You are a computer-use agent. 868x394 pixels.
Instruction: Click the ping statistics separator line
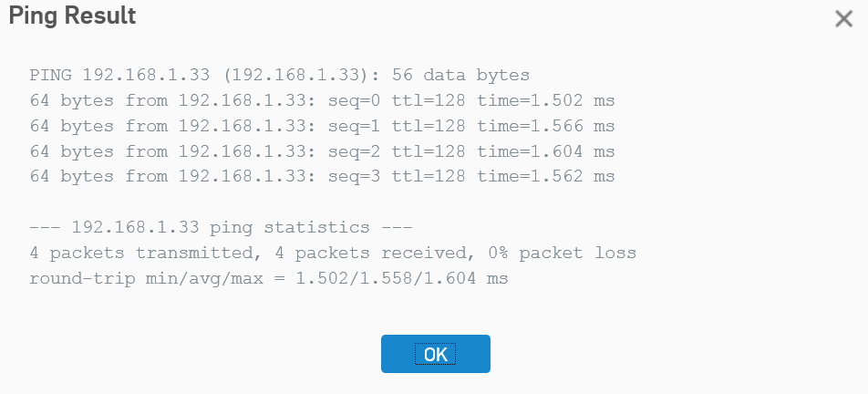click(x=221, y=227)
